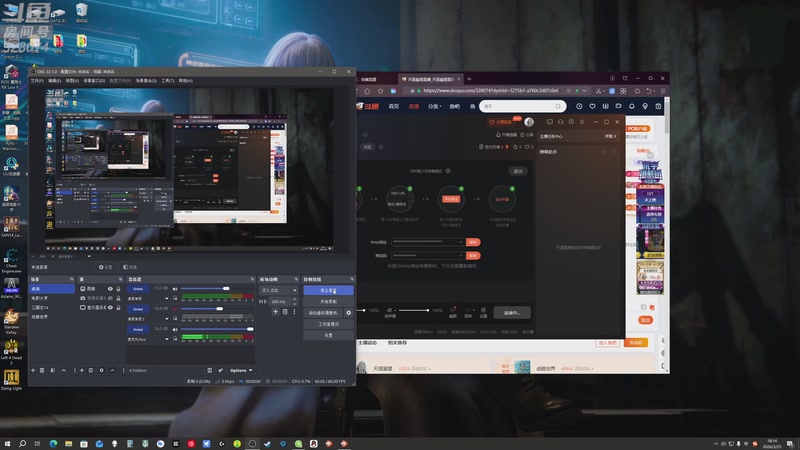This screenshot has width=800, height=450.
Task: Adjust 扬声器 volume slider in Douyu tool
Action: click(414, 310)
